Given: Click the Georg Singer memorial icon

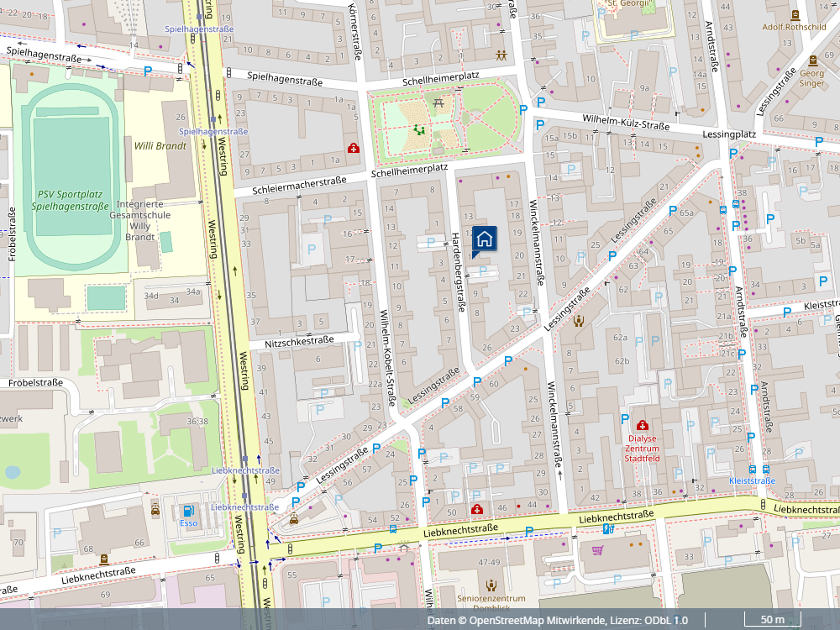Looking at the screenshot, I should coord(812,60).
